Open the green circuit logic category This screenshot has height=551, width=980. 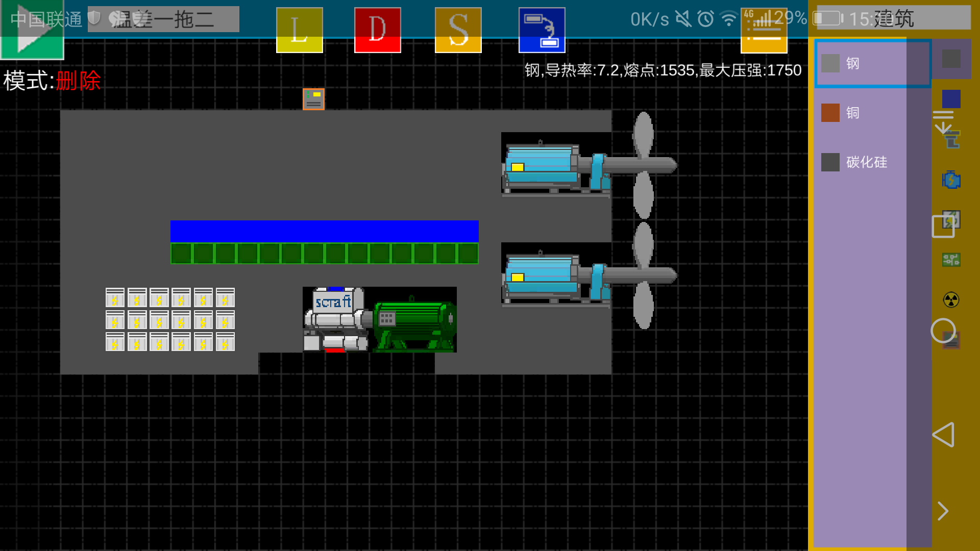pyautogui.click(x=951, y=260)
